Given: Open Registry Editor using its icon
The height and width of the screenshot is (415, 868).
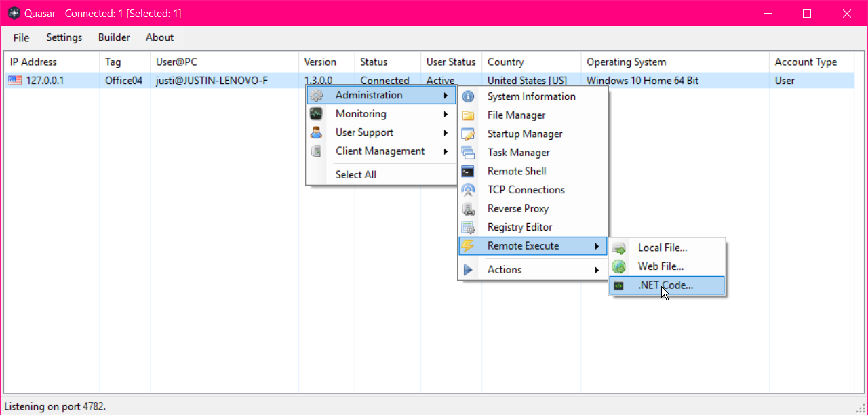Looking at the screenshot, I should point(468,227).
